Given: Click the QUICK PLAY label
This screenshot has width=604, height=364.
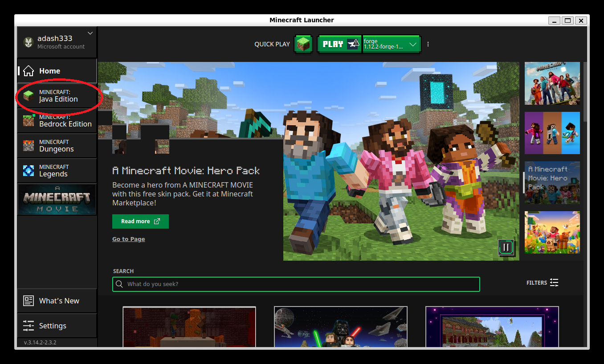Looking at the screenshot, I should (272, 44).
